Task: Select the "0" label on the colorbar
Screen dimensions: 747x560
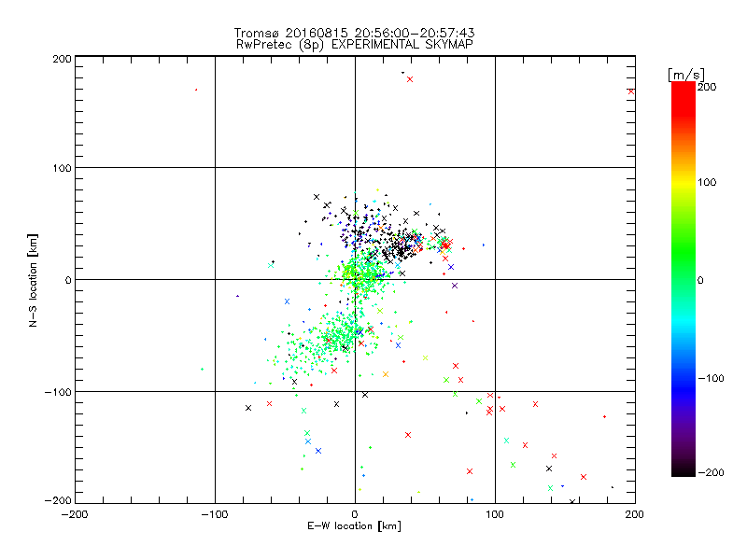Action: [x=700, y=280]
